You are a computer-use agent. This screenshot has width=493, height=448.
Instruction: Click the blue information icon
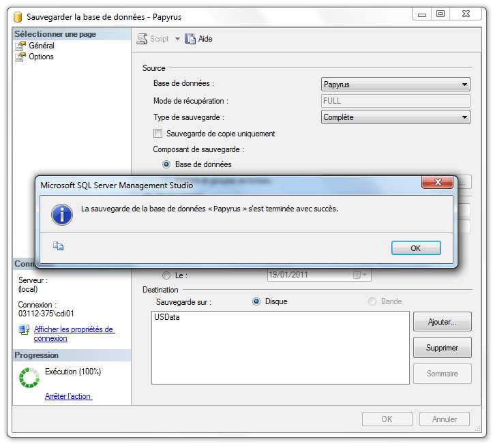[62, 214]
